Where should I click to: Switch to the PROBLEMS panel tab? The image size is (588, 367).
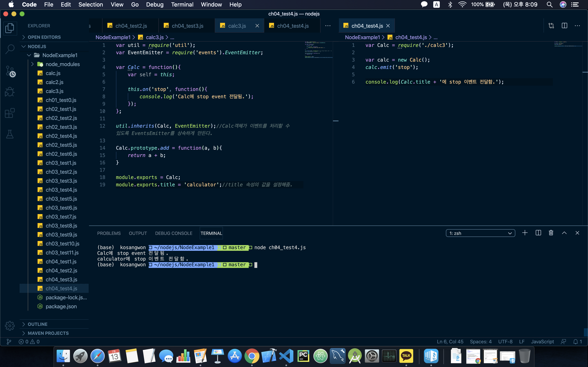click(109, 233)
